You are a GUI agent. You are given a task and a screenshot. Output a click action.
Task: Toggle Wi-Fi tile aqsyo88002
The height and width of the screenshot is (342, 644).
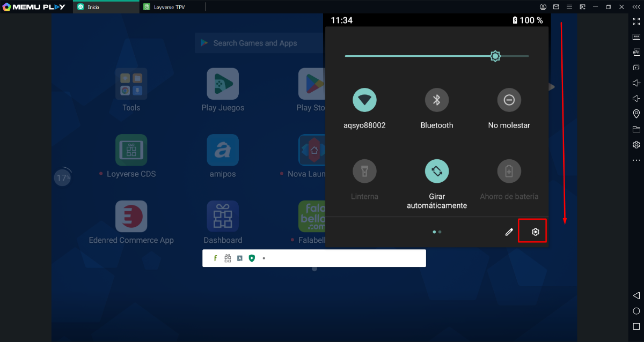[x=364, y=100]
